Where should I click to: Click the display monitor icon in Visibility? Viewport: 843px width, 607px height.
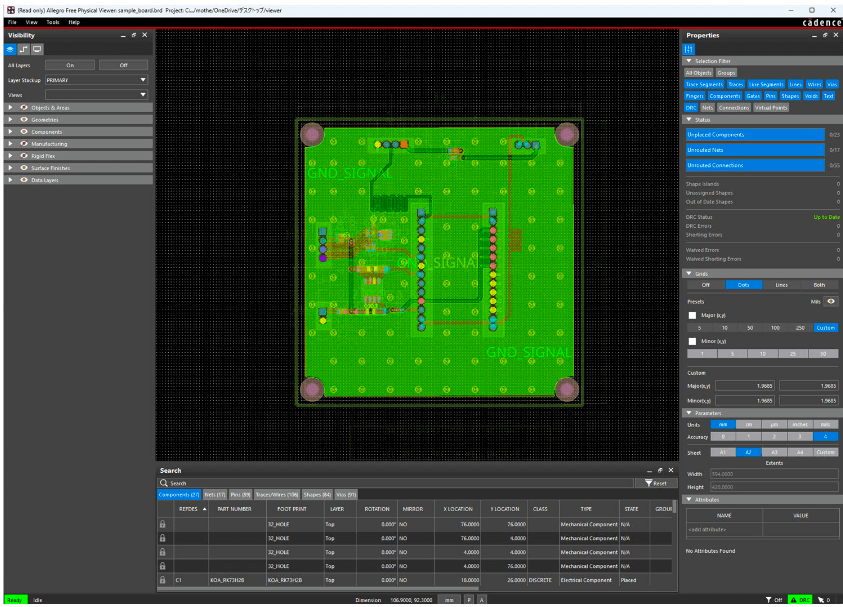pyautogui.click(x=38, y=48)
